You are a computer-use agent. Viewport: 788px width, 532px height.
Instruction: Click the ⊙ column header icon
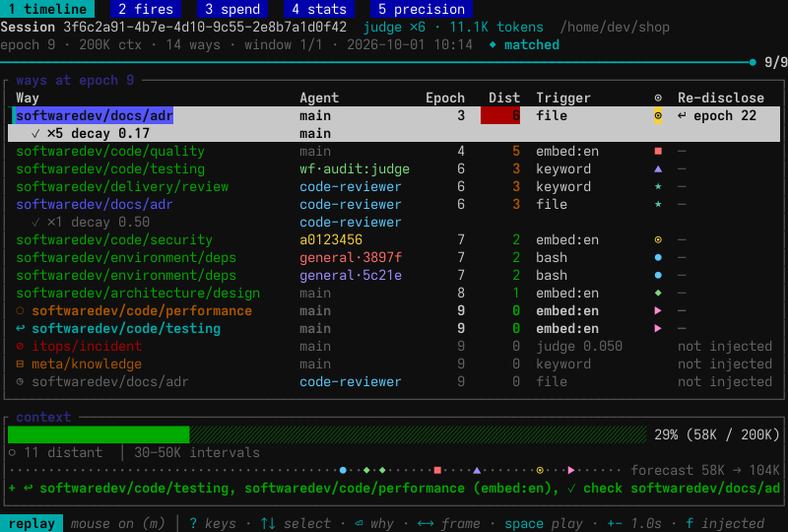(x=658, y=99)
